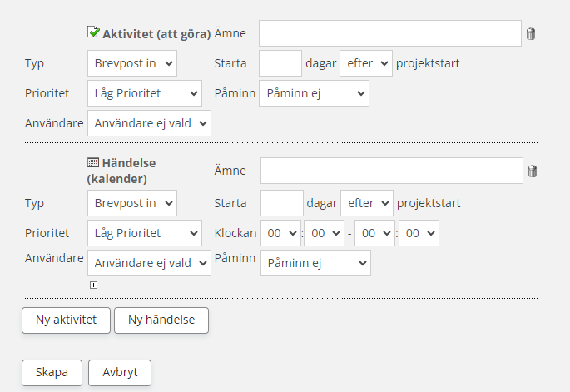Select the end minute in Klockan

[419, 234]
